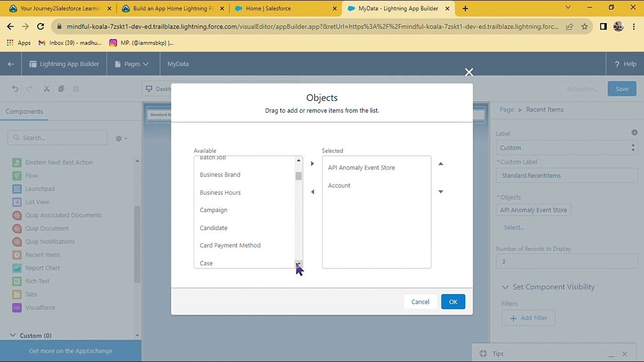Screen dimensions: 644x362
Task: Move selection back to Available with left arrow
Action: pos(312,192)
